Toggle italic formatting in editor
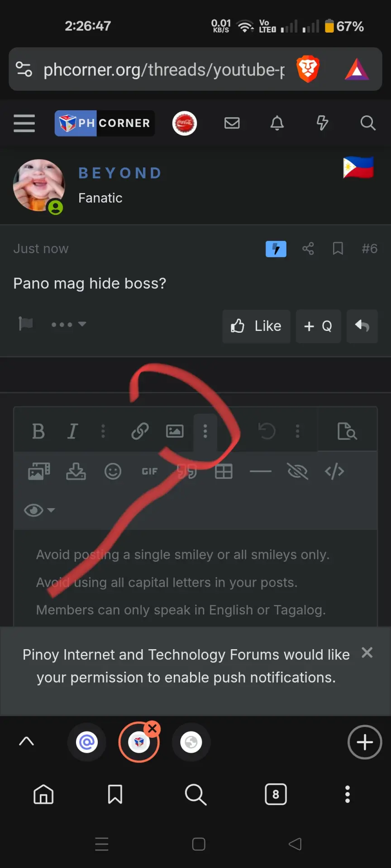This screenshot has width=391, height=868. [72, 431]
